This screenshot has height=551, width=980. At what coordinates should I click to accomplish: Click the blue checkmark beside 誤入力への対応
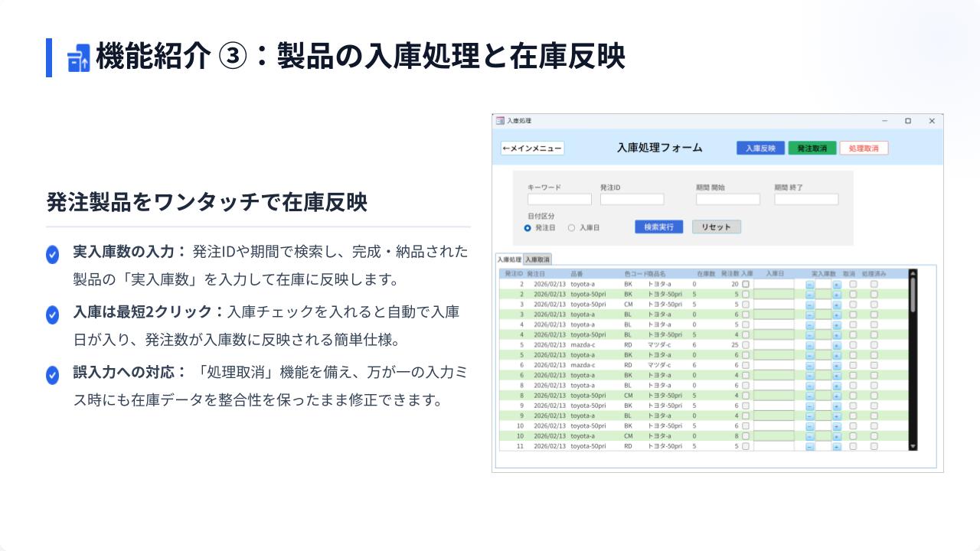(52, 375)
